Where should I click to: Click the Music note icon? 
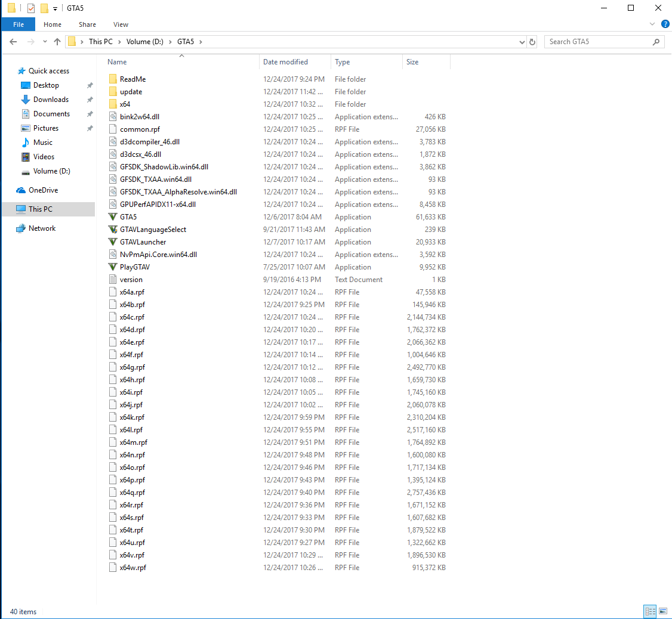26,143
